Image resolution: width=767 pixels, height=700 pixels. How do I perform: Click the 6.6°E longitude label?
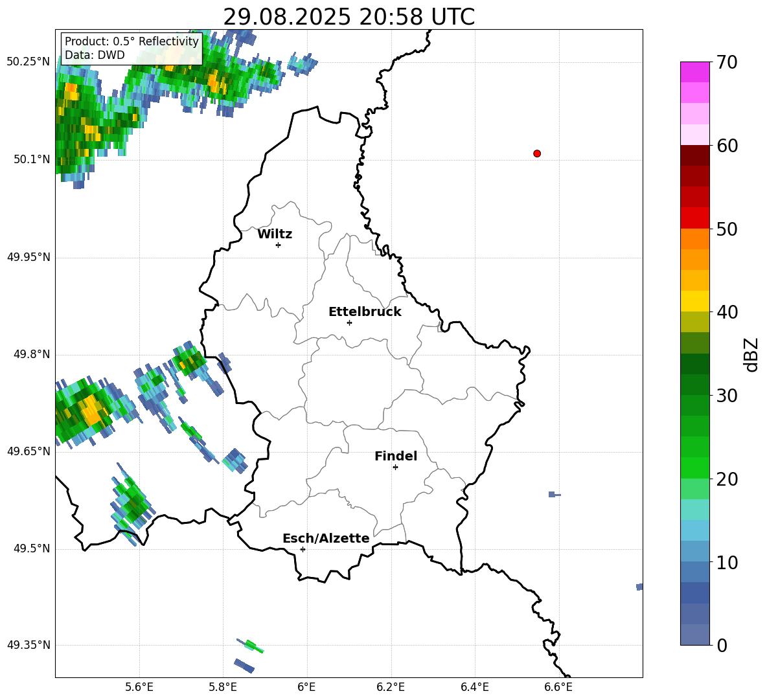pos(558,687)
